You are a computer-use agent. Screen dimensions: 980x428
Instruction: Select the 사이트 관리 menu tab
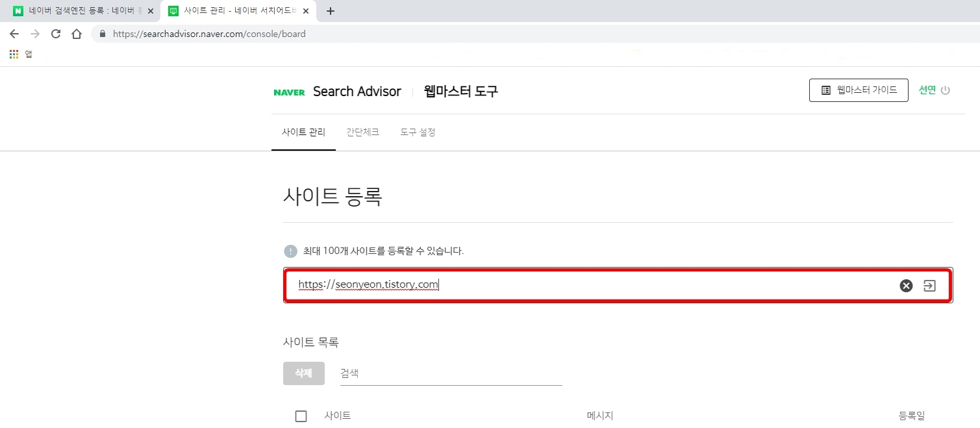(x=303, y=132)
